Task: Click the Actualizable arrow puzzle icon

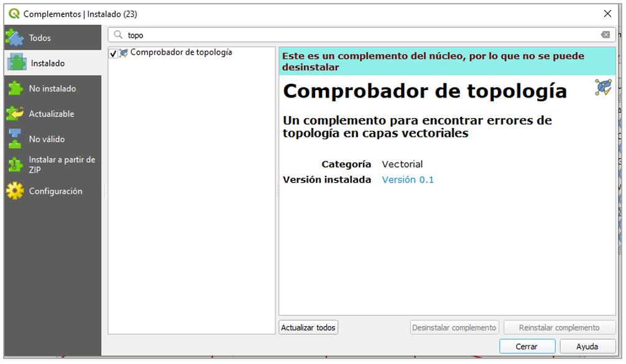Action: (15, 114)
